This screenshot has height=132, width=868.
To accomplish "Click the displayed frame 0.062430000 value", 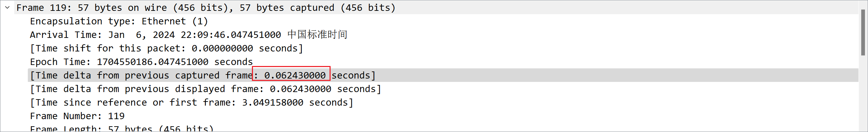I will click(300, 89).
